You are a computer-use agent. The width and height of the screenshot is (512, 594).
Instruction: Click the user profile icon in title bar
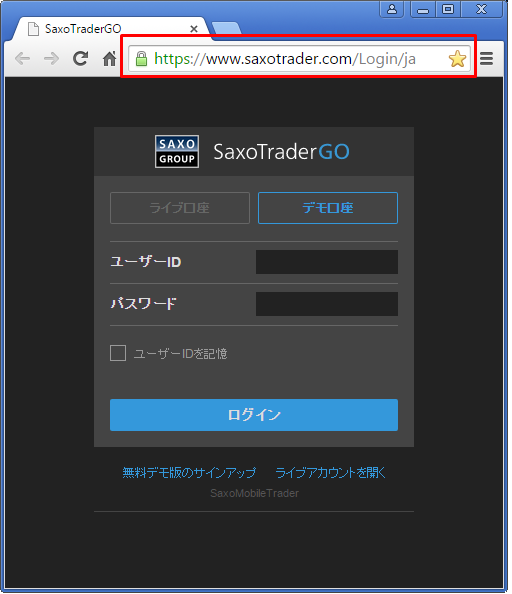(392, 9)
